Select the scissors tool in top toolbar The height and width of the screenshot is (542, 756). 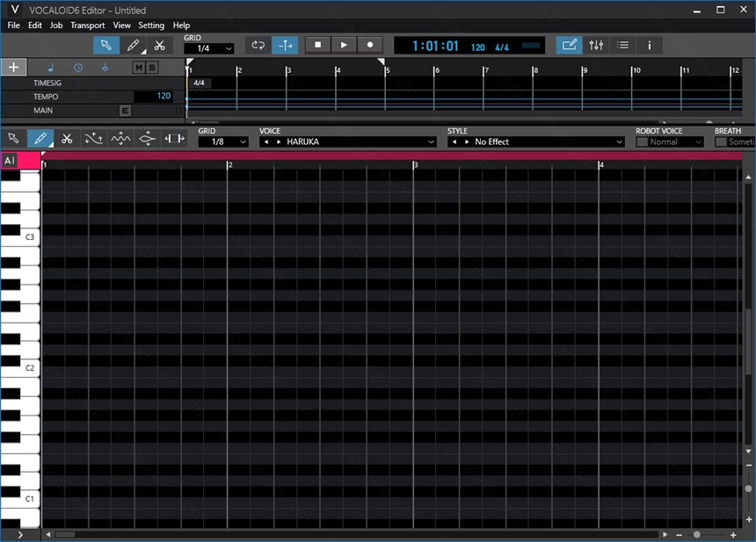(160, 46)
